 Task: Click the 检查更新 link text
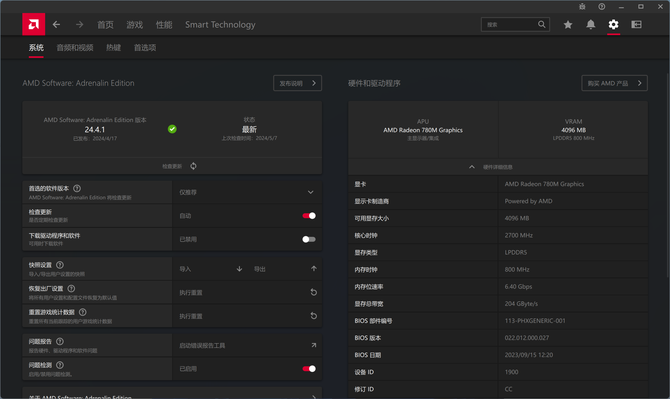172,166
